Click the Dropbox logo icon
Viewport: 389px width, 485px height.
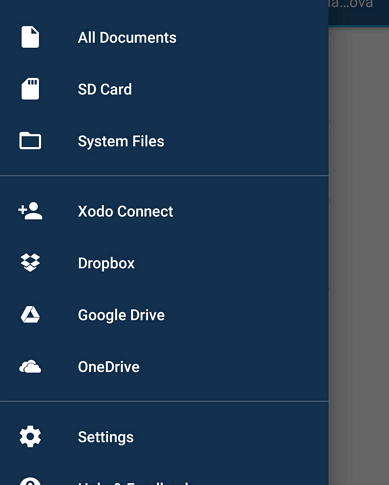(30, 263)
